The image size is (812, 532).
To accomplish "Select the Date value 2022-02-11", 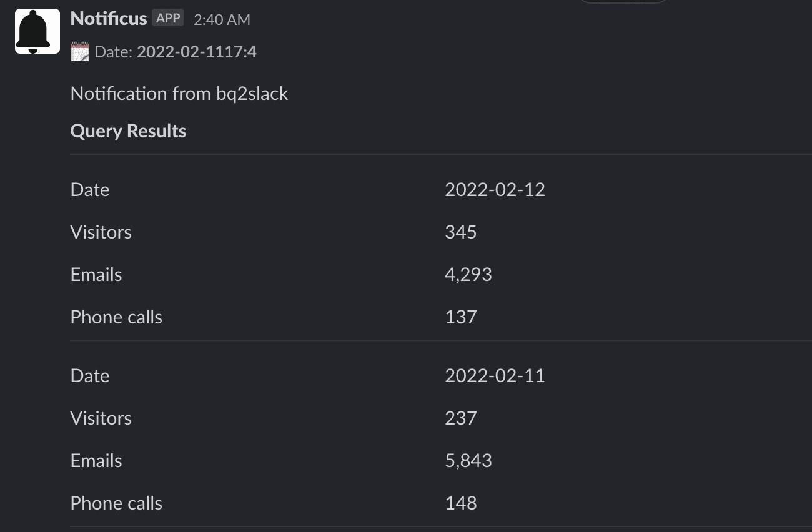I will coord(495,375).
